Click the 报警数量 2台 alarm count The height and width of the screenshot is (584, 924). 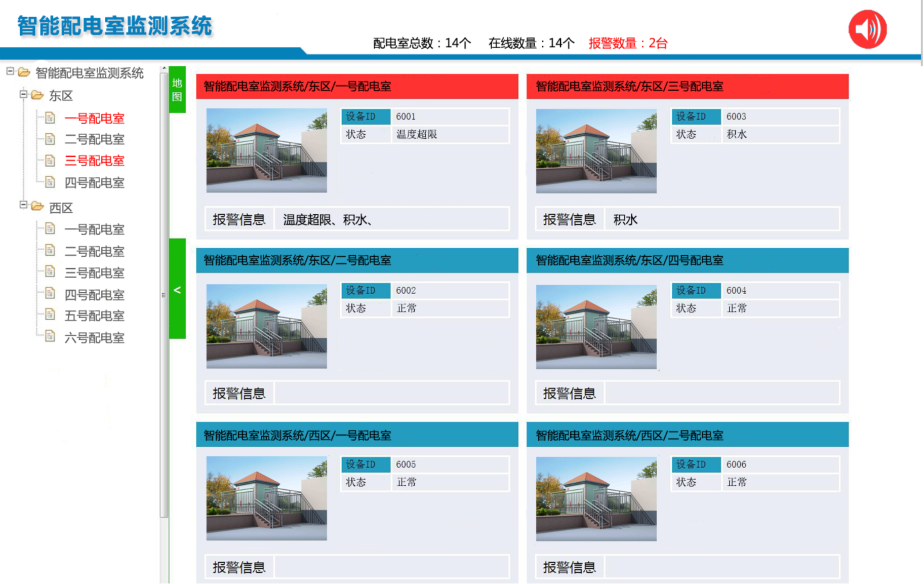tap(627, 44)
